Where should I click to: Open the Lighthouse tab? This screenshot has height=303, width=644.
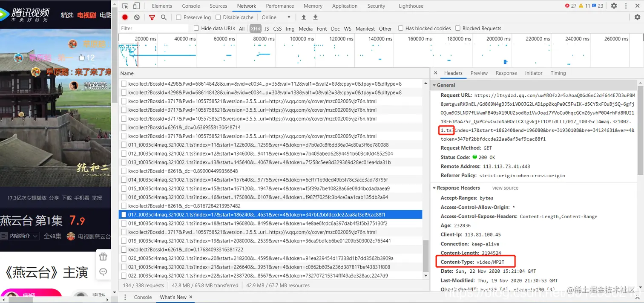click(x=411, y=6)
